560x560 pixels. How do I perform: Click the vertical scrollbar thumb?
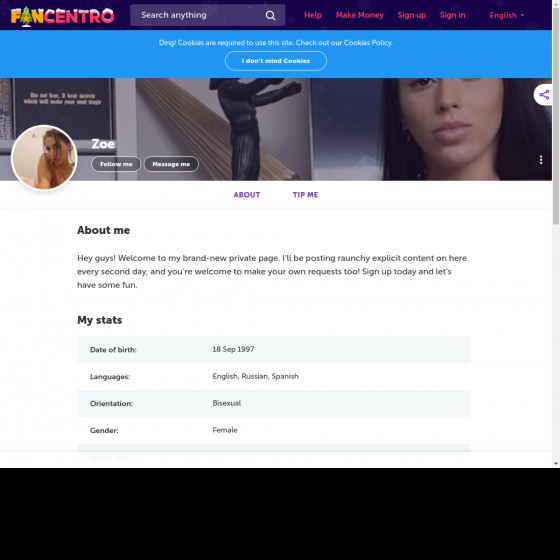point(556,116)
